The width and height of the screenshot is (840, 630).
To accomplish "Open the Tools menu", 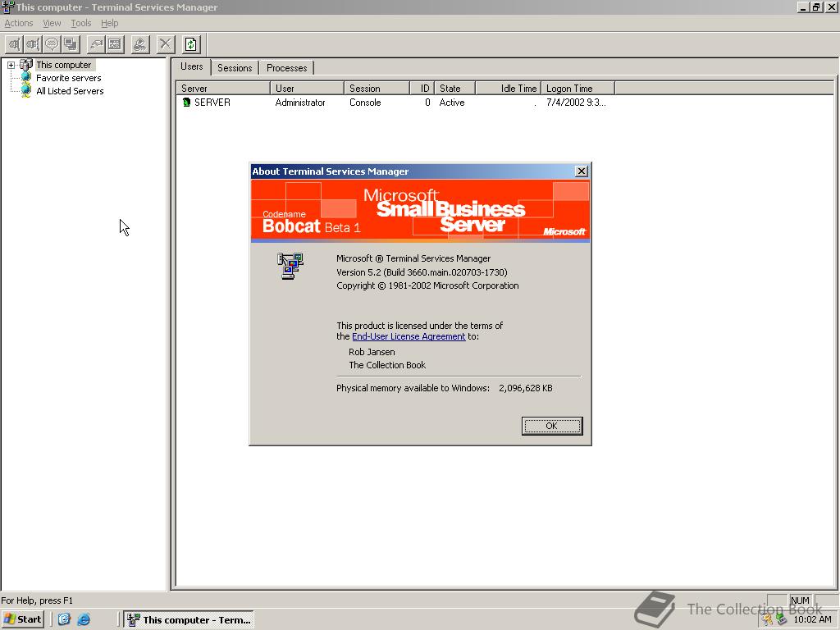I will click(81, 23).
